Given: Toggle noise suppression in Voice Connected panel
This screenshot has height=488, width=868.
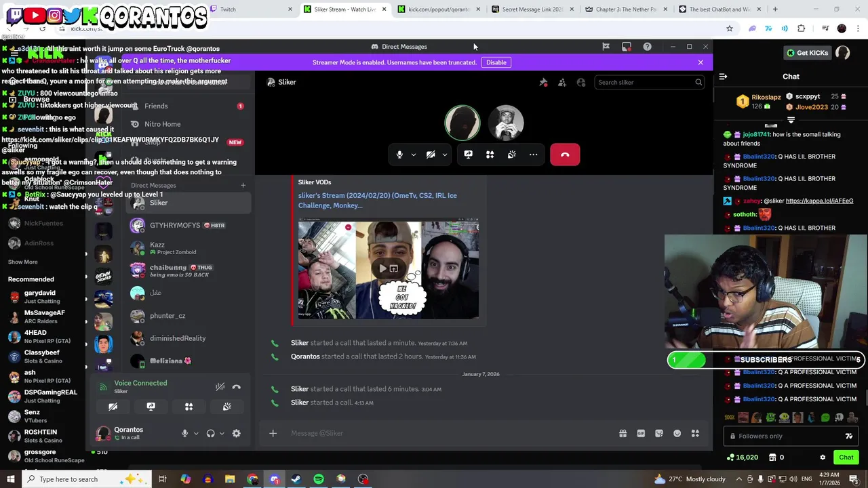Looking at the screenshot, I should (220, 387).
